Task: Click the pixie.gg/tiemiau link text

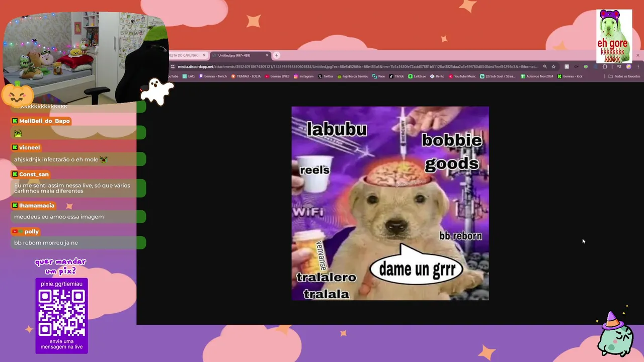Action: click(x=61, y=284)
